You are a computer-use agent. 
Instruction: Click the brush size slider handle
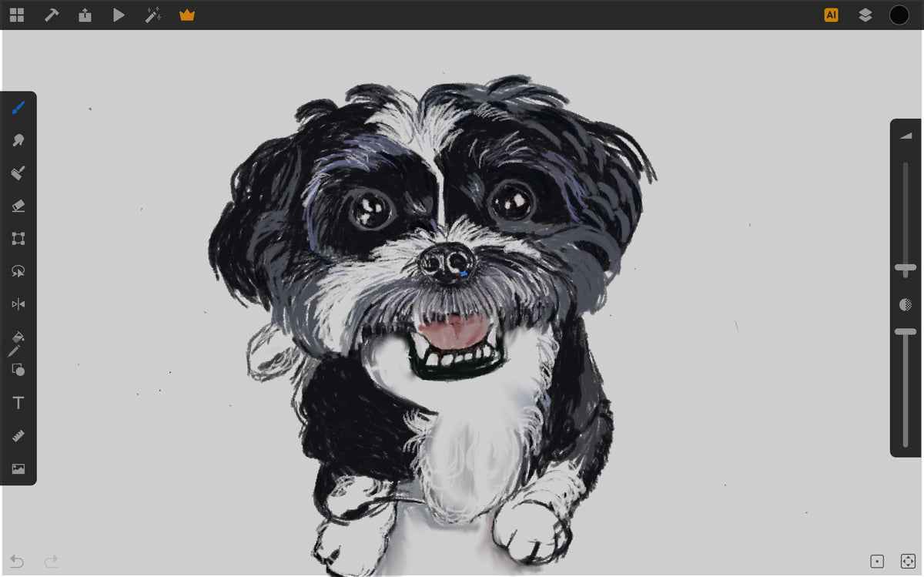(x=906, y=269)
